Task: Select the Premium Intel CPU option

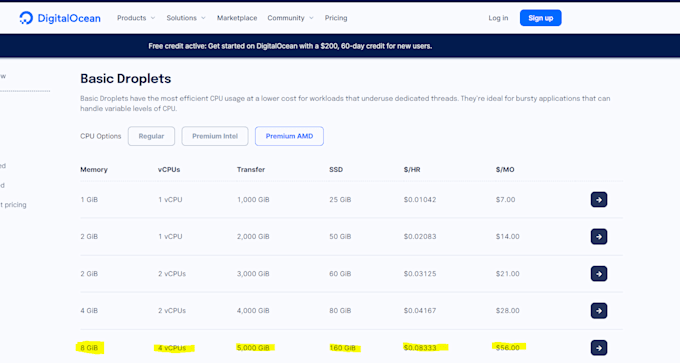Action: coord(215,136)
